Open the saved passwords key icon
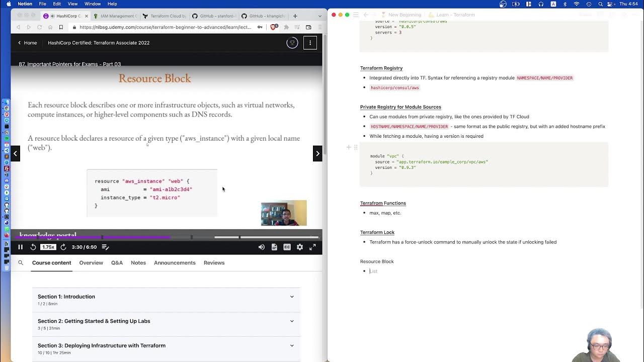Screen dimensions: 644x362 click(x=261, y=27)
